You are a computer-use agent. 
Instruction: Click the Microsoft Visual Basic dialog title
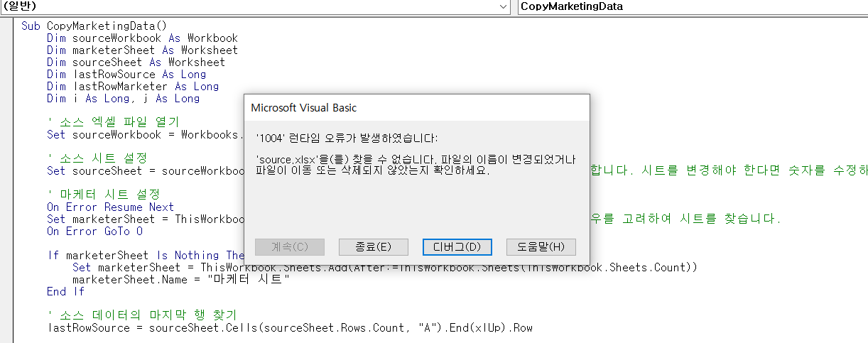[304, 108]
